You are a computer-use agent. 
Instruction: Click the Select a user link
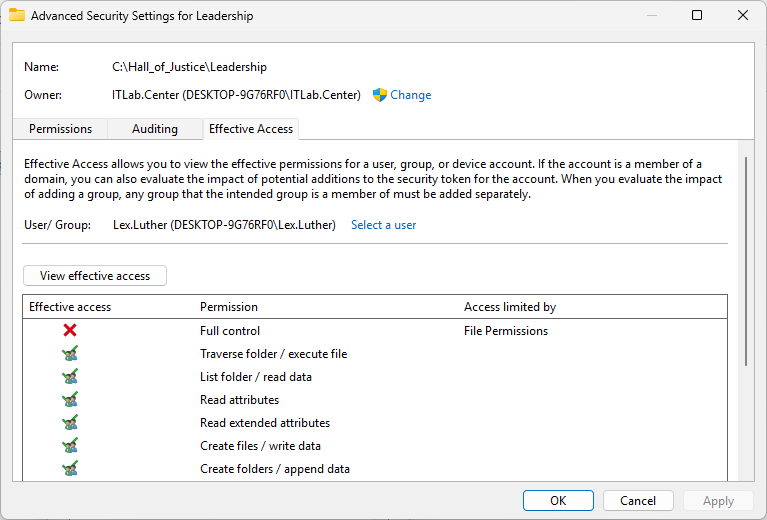[x=383, y=225]
